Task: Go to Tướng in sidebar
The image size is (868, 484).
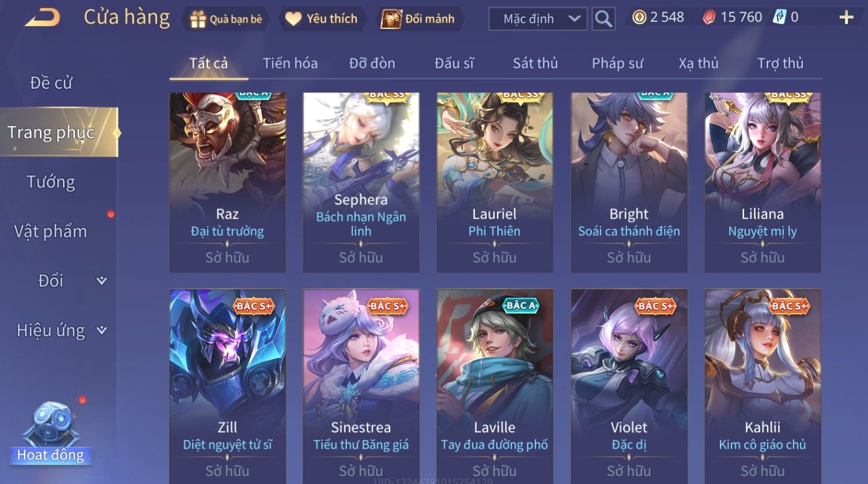Action: [x=51, y=182]
